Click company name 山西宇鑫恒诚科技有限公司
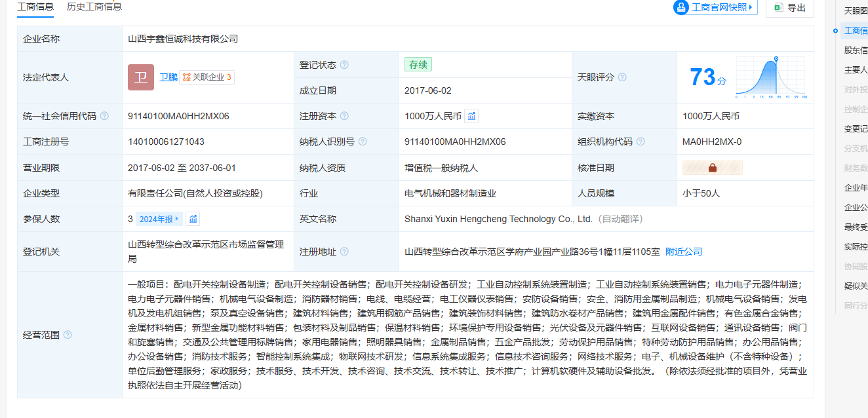Image resolution: width=868 pixels, height=418 pixels. (183, 39)
